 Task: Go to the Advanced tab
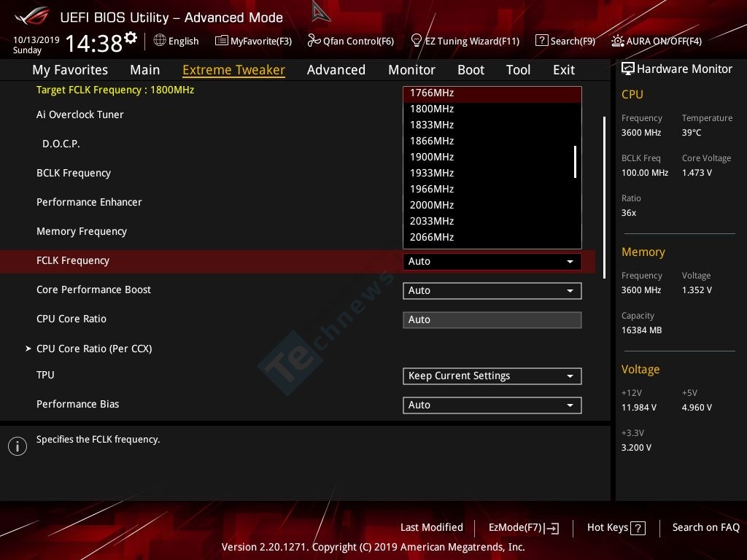tap(336, 70)
